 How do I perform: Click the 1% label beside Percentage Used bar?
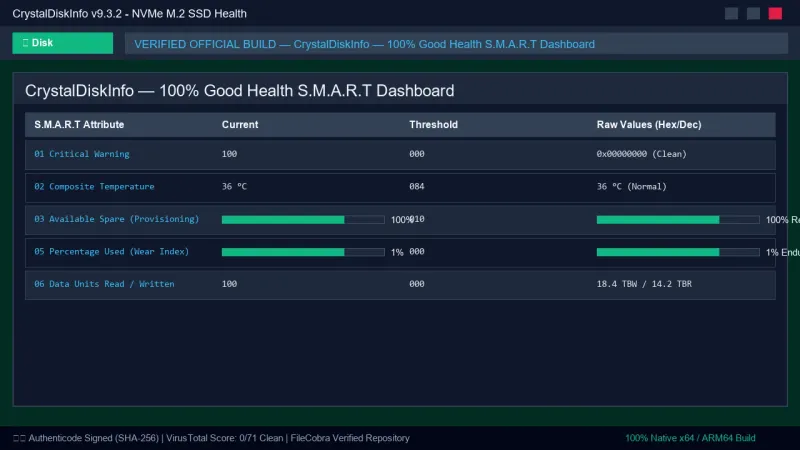click(x=397, y=252)
